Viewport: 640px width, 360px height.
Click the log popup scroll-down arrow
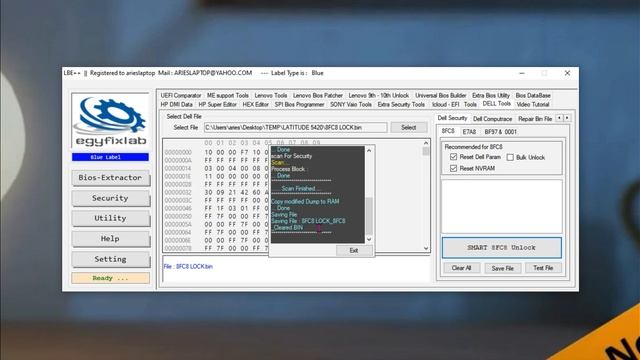[x=369, y=239]
